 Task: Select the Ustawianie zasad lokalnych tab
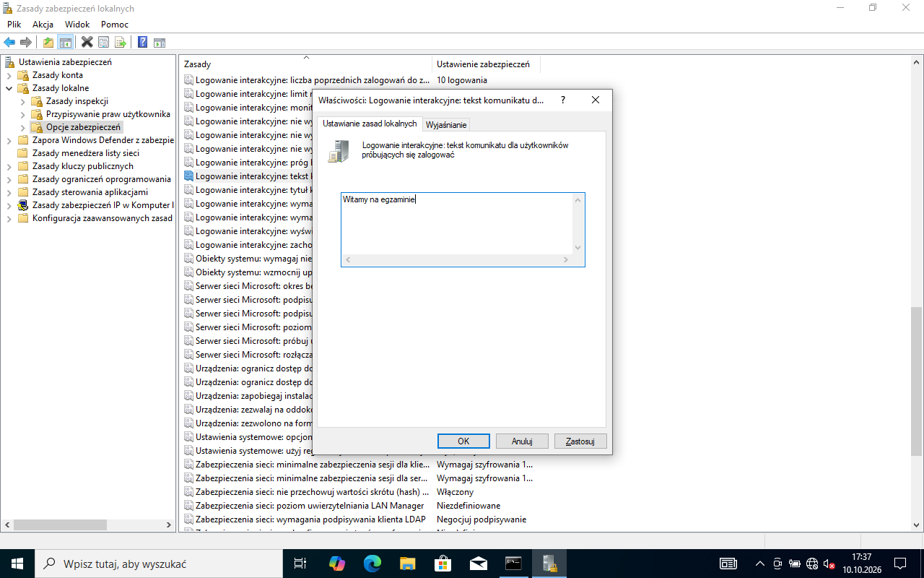[x=370, y=124]
